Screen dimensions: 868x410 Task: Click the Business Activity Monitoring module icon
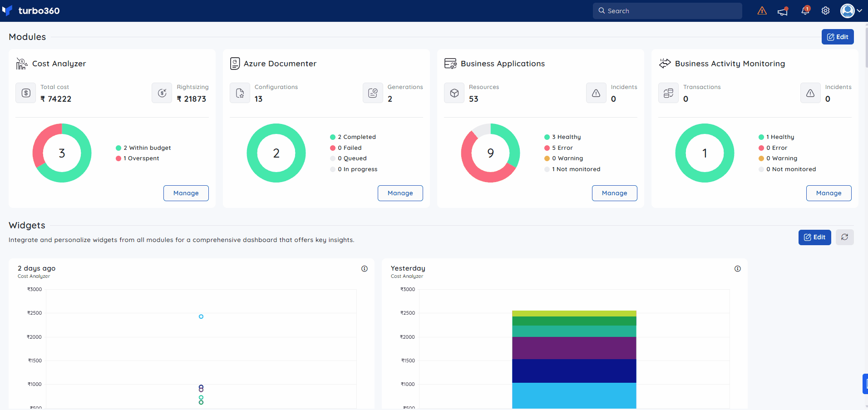[x=665, y=64]
